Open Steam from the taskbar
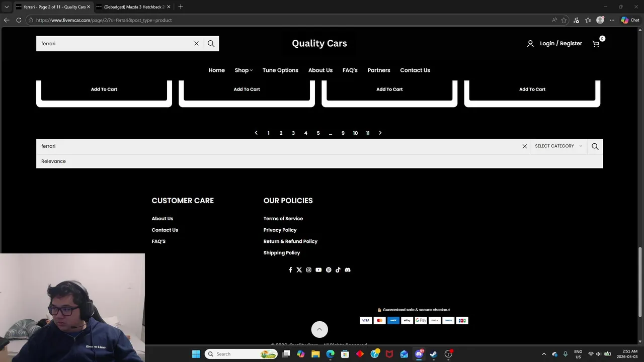Screen dimensions: 644x362 [x=433, y=354]
